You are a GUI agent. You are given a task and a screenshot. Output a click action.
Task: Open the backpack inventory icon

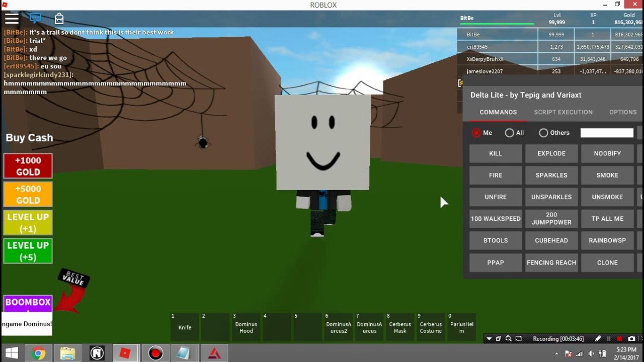click(x=59, y=19)
